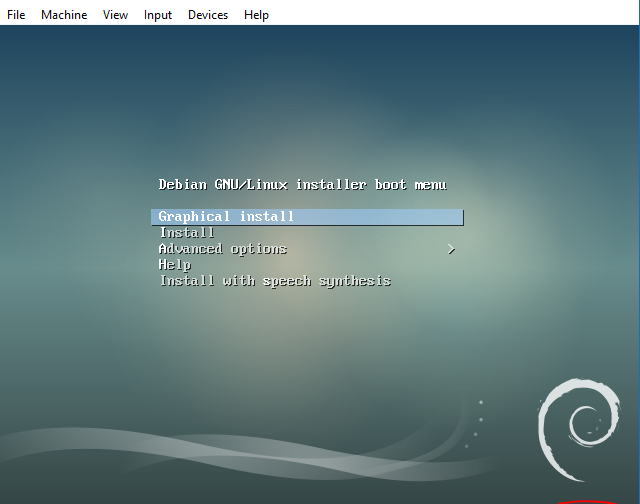Expand Advanced options submenu arrow

coord(451,249)
